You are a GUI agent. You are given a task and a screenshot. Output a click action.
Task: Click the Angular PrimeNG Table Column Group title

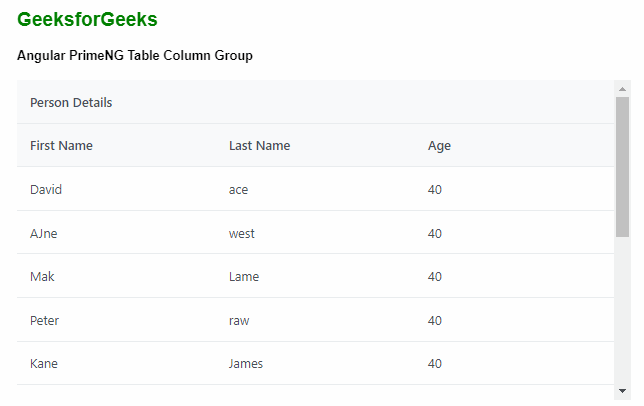tap(135, 56)
